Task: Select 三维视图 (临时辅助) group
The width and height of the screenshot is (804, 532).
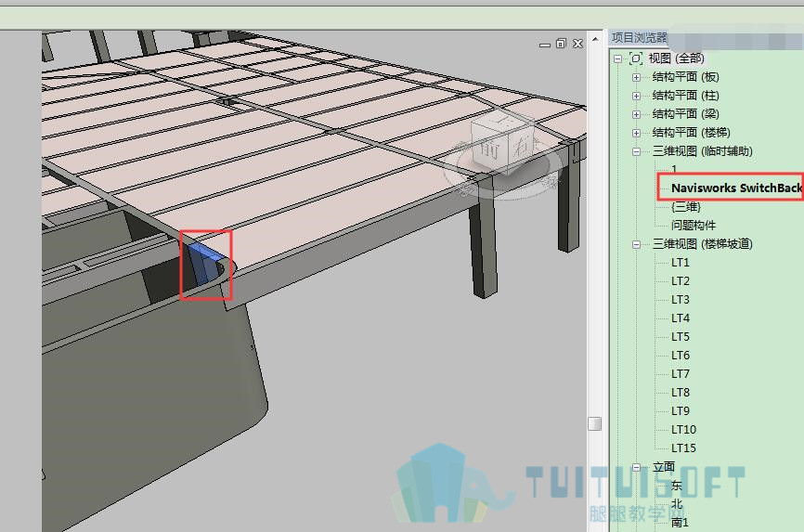Action: [x=703, y=150]
